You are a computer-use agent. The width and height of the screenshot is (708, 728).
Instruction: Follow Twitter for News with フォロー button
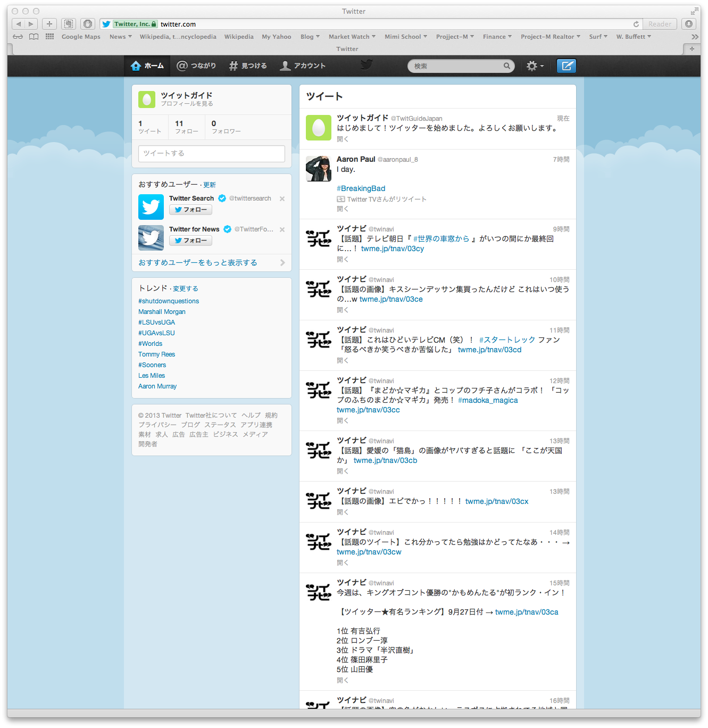190,241
